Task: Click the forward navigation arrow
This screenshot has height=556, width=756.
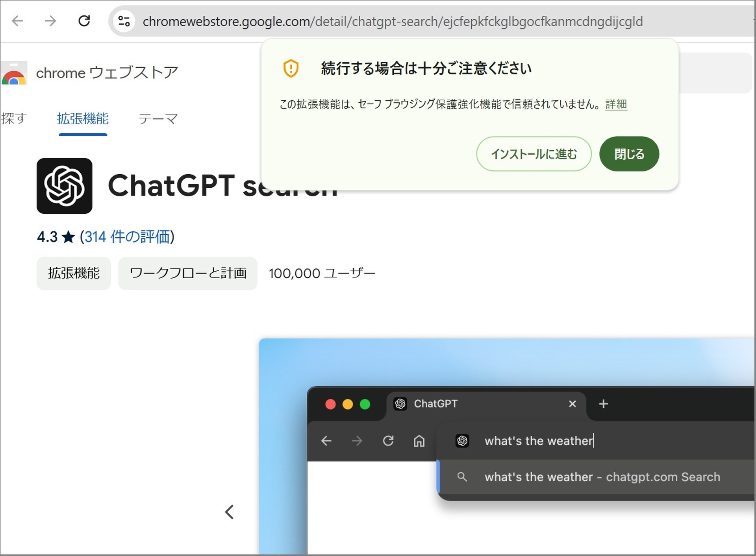Action: (50, 21)
